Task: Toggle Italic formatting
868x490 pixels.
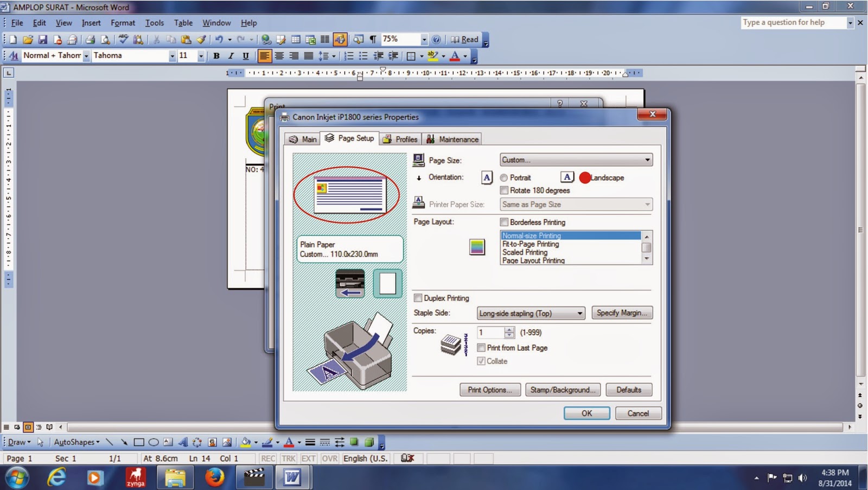Action: (x=231, y=56)
